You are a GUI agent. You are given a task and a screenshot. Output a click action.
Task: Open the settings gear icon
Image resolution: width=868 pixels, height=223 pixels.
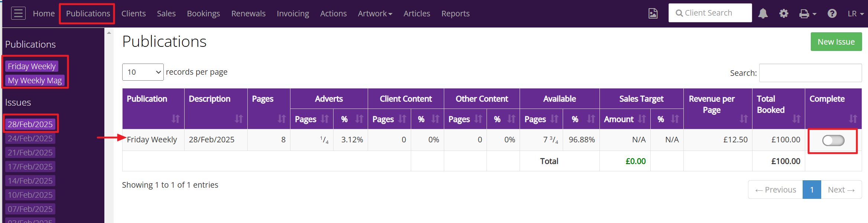[784, 14]
